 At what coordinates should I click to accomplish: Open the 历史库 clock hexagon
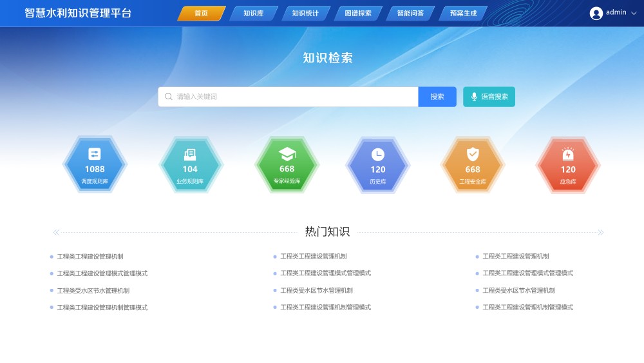[x=378, y=164]
